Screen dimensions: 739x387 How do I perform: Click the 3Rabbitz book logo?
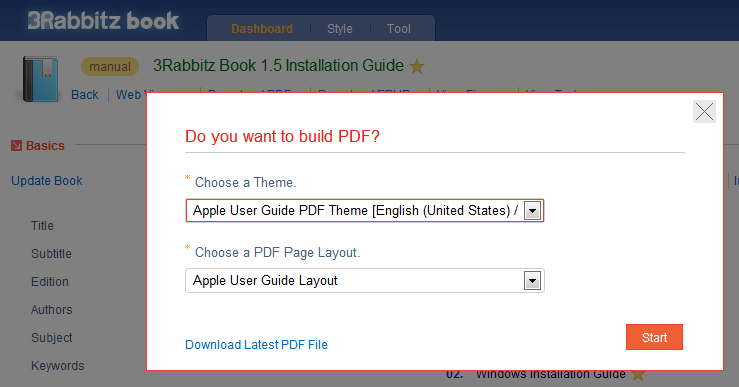[103, 21]
